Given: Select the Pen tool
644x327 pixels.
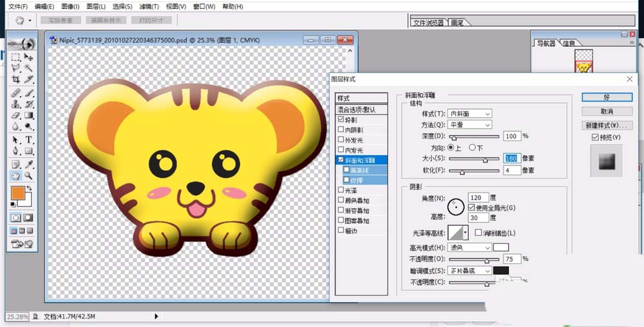Looking at the screenshot, I should [x=15, y=151].
